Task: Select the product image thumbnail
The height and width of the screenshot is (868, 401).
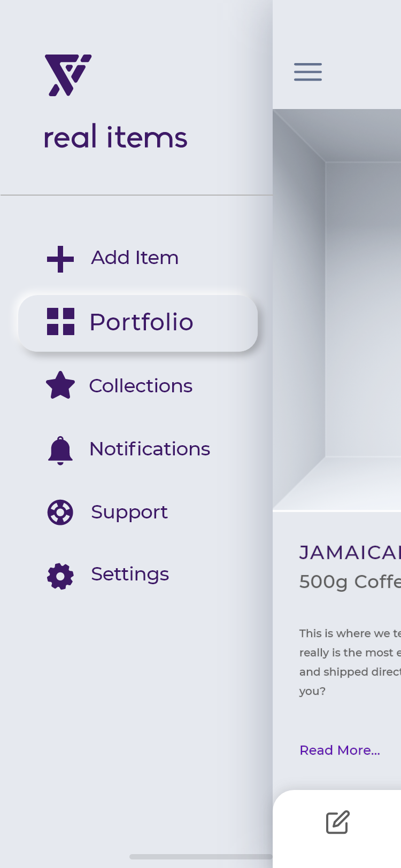Action: [x=337, y=310]
